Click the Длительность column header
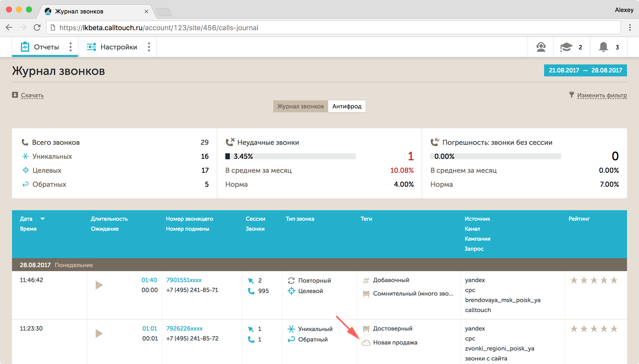 click(x=109, y=219)
